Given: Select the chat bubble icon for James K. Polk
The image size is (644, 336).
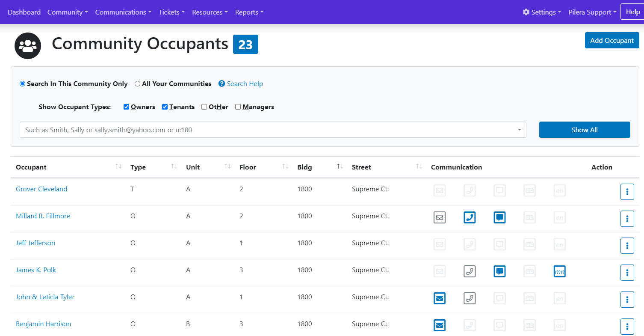Looking at the screenshot, I should [499, 271].
